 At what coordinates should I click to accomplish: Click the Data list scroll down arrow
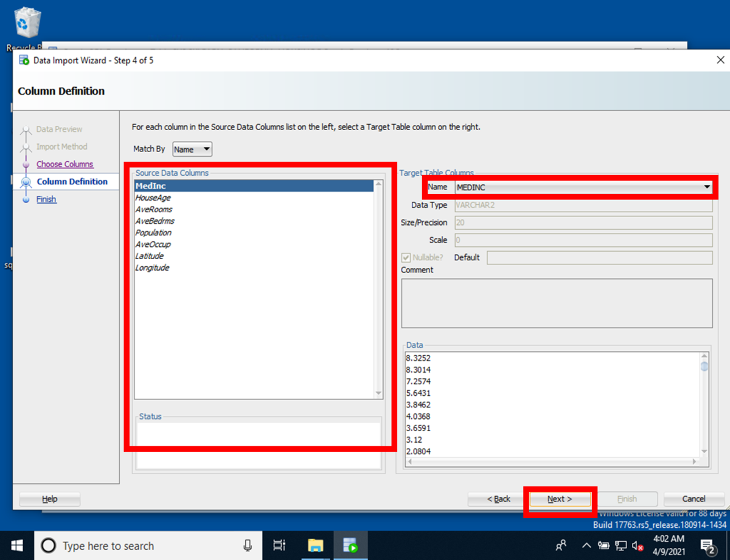coord(704,451)
